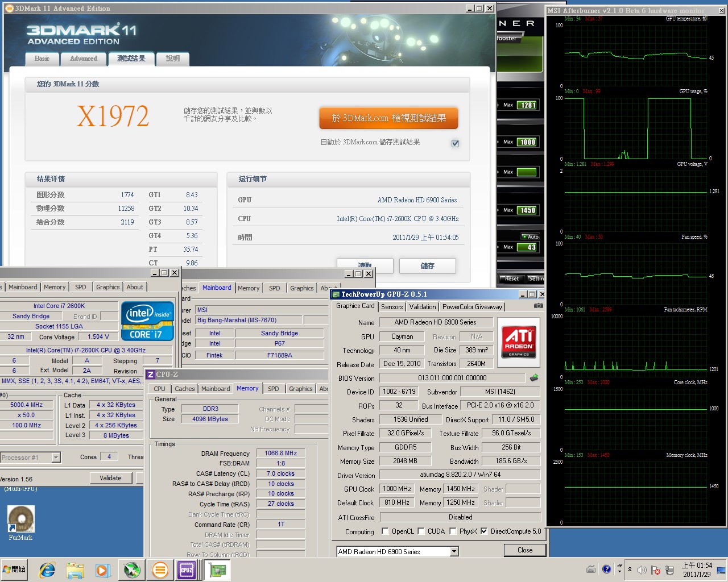Click the ATI Radeon logo in GPU-Z
The image size is (728, 582).
coord(519,341)
